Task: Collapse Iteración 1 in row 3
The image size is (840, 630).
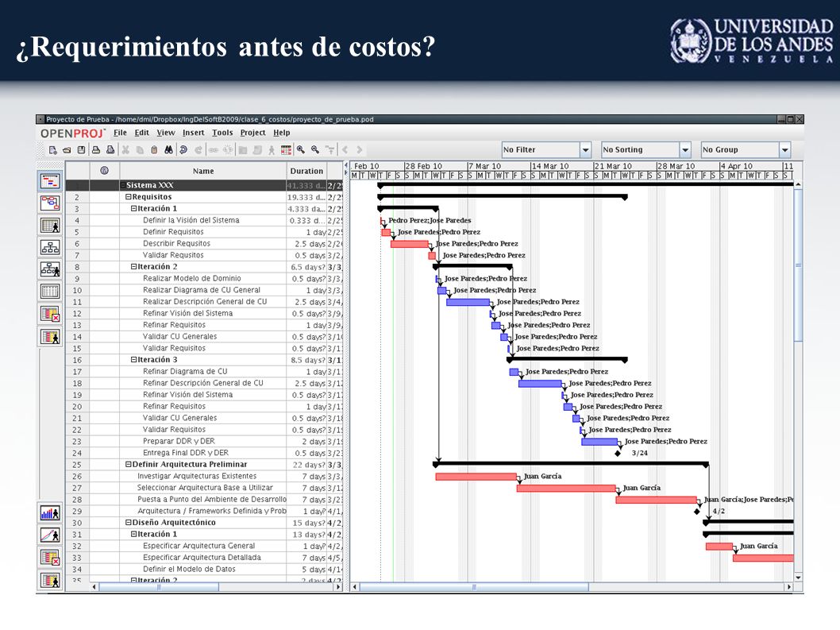Action: [134, 209]
